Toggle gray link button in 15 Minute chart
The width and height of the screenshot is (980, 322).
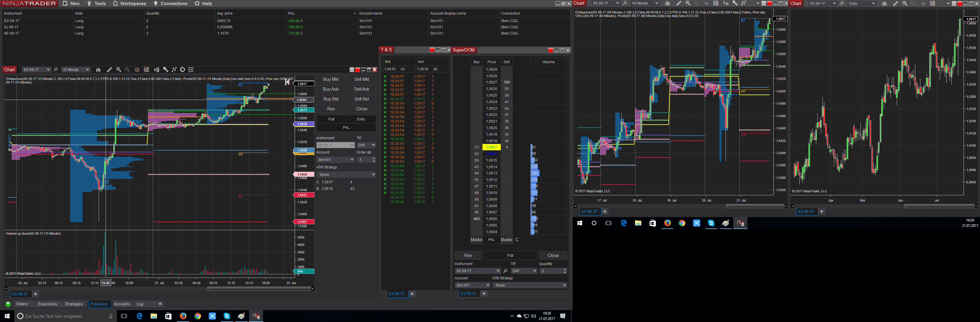(x=352, y=69)
